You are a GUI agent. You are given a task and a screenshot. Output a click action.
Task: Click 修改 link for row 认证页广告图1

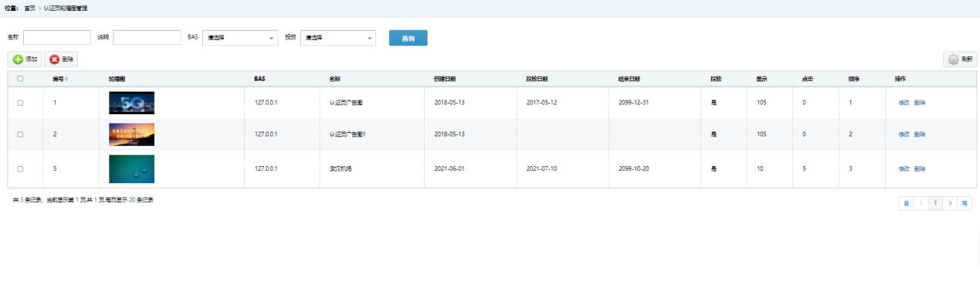[x=904, y=134]
